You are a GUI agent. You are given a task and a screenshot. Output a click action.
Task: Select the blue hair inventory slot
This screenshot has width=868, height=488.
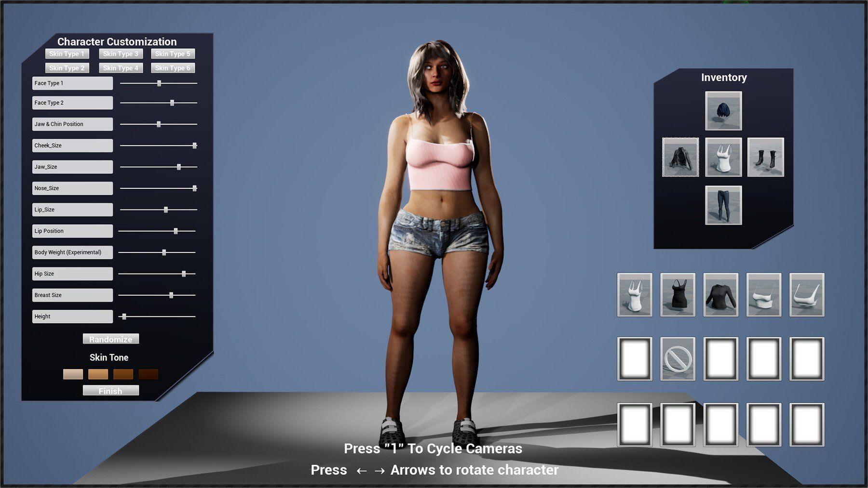click(x=723, y=111)
